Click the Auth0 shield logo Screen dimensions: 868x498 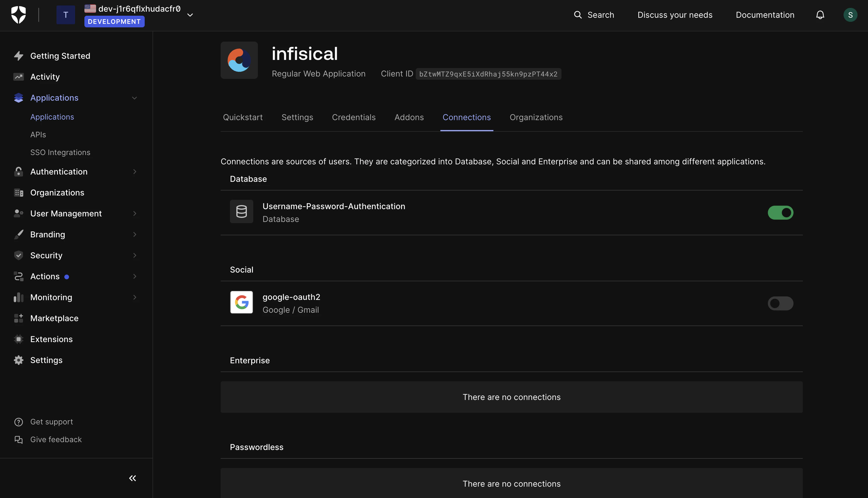[18, 15]
